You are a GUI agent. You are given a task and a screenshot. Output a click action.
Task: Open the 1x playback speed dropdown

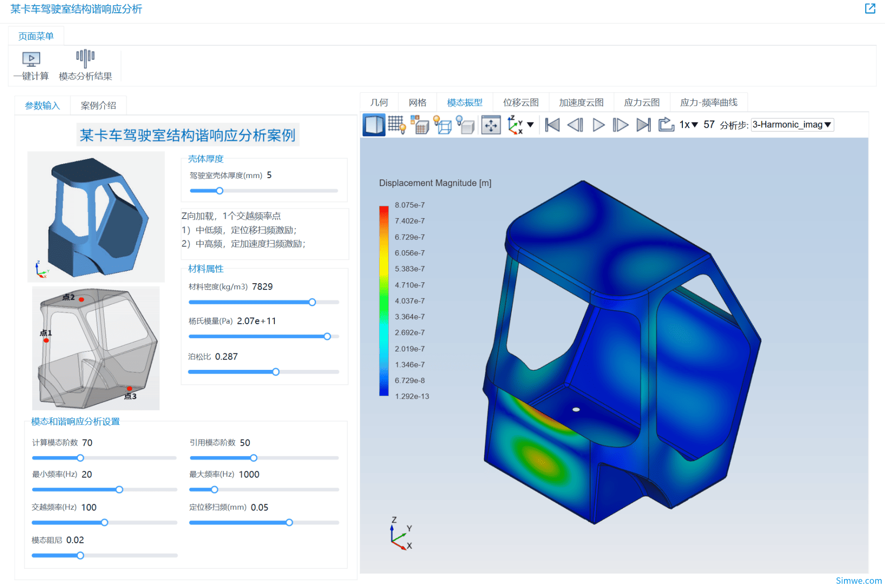(x=688, y=125)
